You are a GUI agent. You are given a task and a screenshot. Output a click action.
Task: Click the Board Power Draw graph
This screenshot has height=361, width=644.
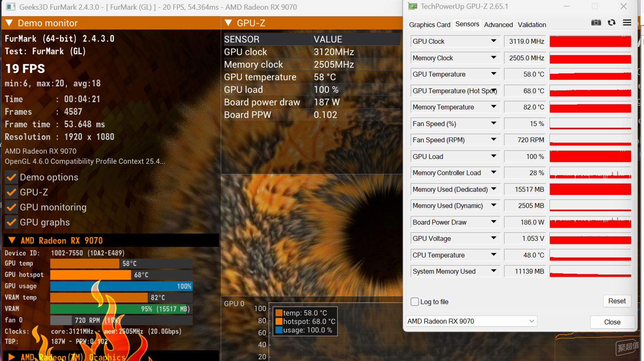[590, 222]
